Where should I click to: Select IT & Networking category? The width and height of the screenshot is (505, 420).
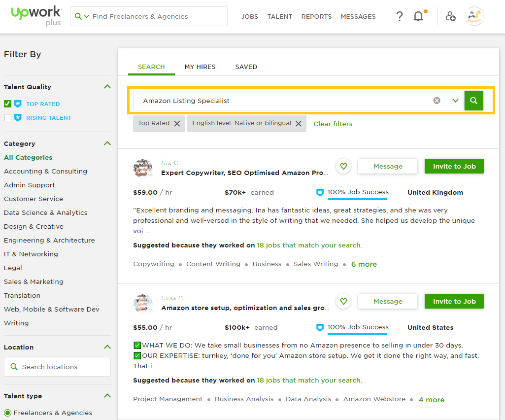pyautogui.click(x=31, y=254)
